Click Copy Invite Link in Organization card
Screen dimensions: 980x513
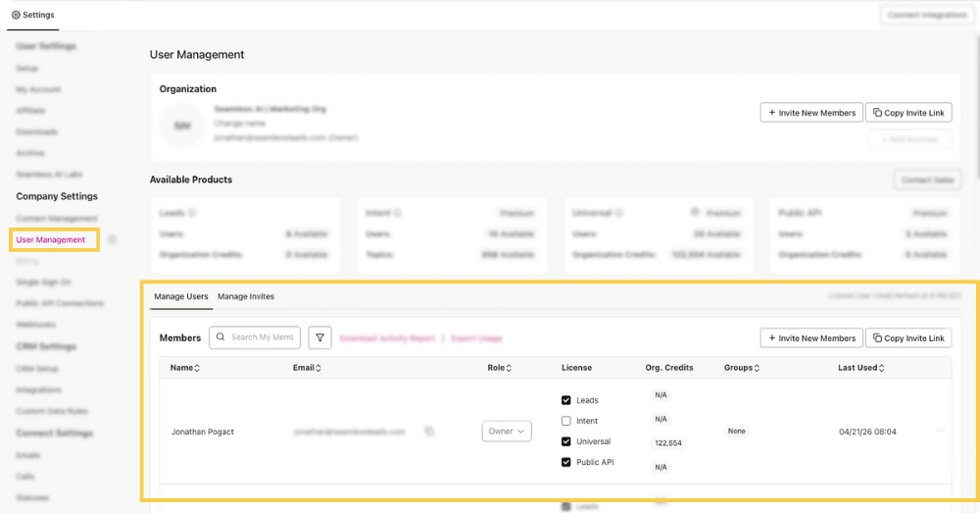point(908,113)
